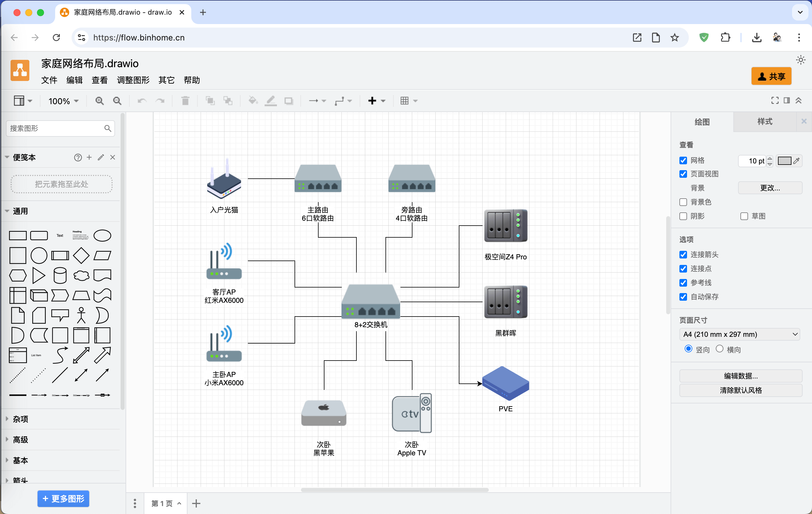Expand the Basic (基本) shape section
812x514 pixels.
point(61,460)
